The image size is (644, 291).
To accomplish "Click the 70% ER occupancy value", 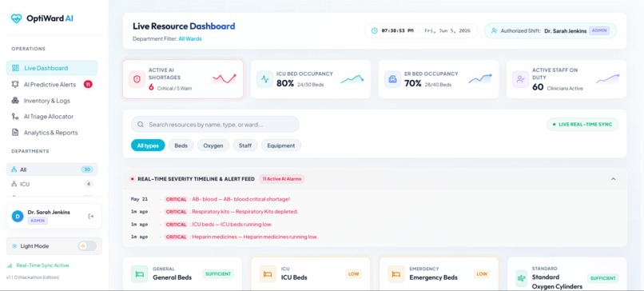I will 413,83.
